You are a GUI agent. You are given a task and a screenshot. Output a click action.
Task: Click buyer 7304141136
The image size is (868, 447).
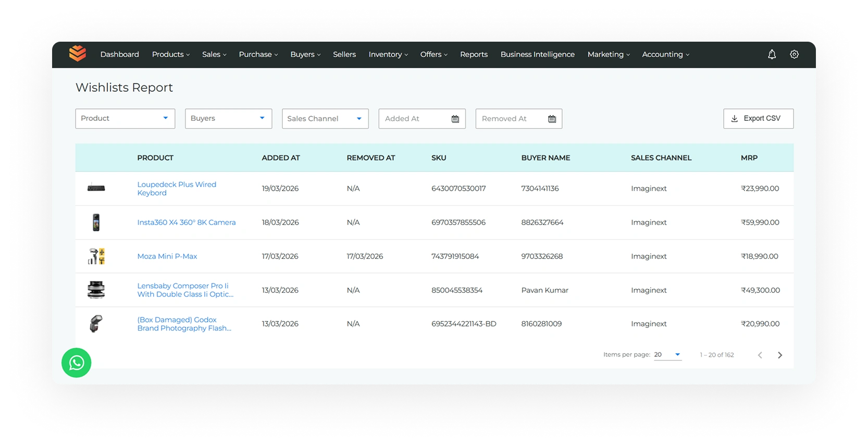tap(540, 189)
